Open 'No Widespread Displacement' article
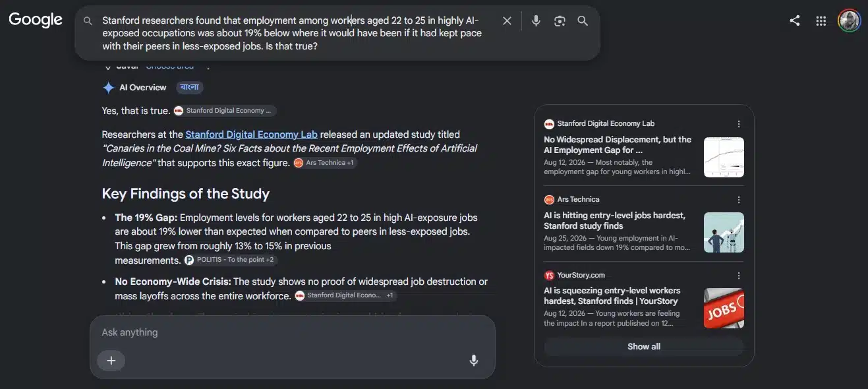Image resolution: width=868 pixels, height=389 pixels. tap(618, 145)
